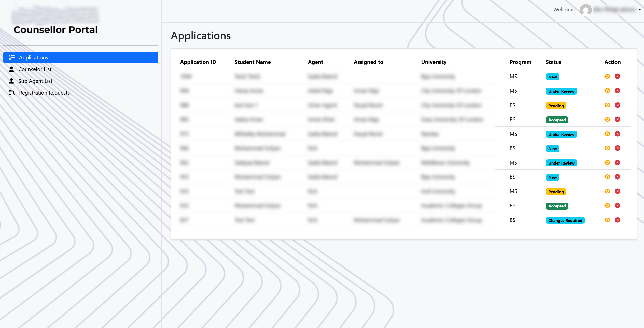Click the user avatar icon beside Welcome
This screenshot has width=644, height=328.
(585, 10)
